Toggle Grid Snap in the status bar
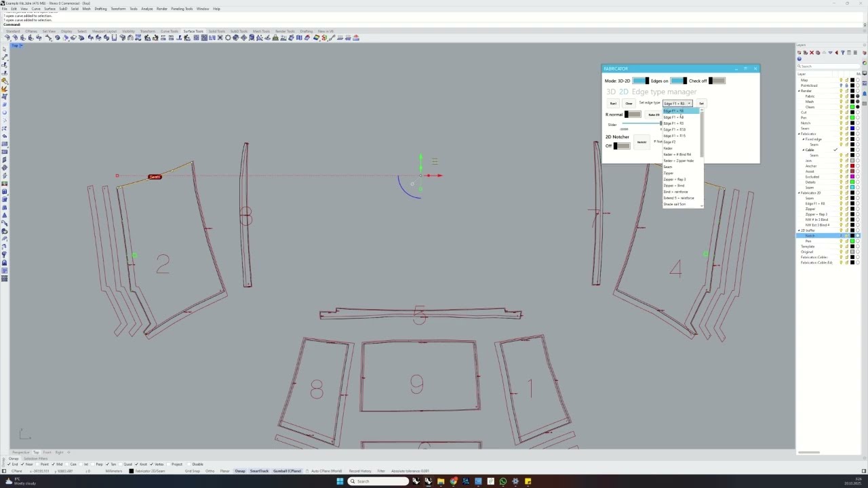 coord(193,471)
